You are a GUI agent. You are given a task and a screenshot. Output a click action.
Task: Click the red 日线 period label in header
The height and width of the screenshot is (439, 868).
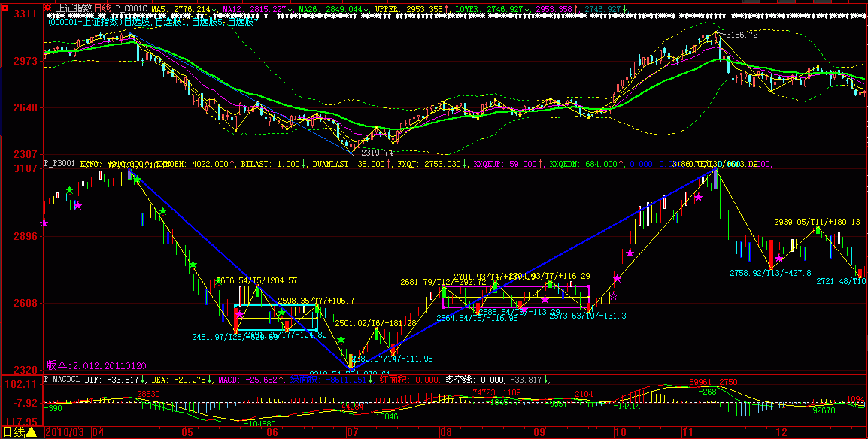(102, 8)
